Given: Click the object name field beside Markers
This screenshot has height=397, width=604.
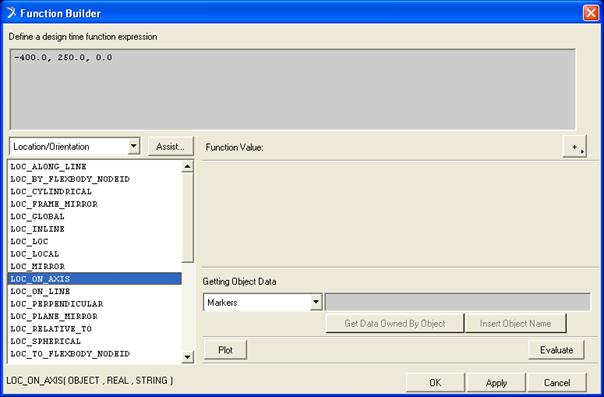Looking at the screenshot, I should [x=458, y=302].
